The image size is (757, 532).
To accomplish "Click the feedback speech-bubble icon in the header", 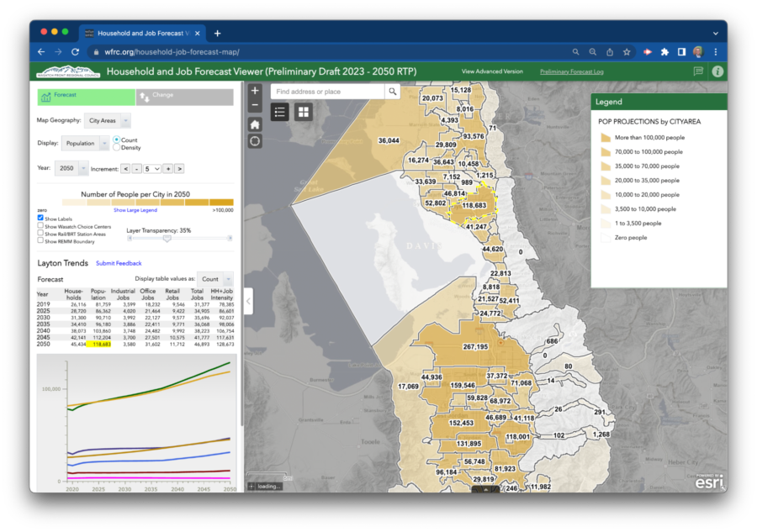I will [698, 71].
